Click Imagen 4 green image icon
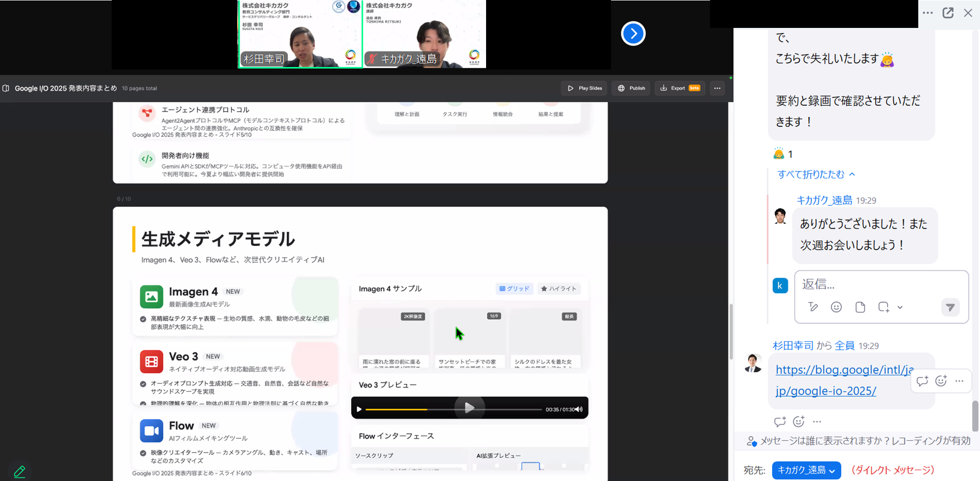The image size is (980, 481). point(151,296)
